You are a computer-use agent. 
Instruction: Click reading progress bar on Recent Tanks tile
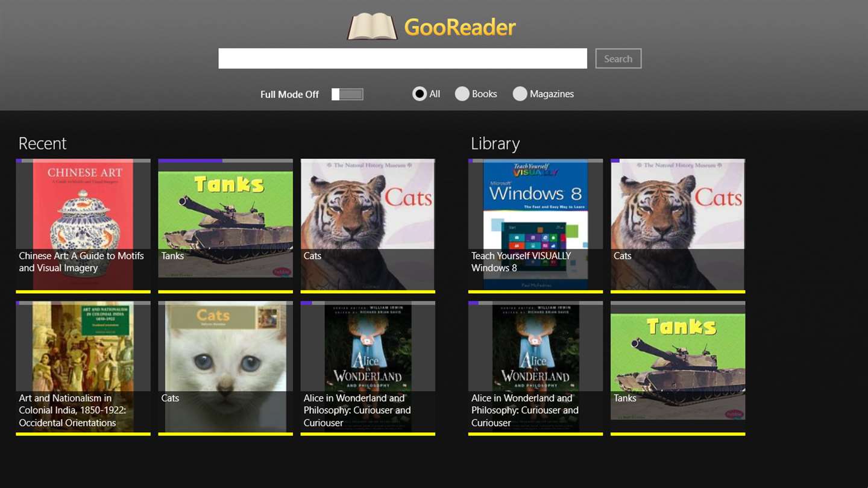[x=225, y=161]
